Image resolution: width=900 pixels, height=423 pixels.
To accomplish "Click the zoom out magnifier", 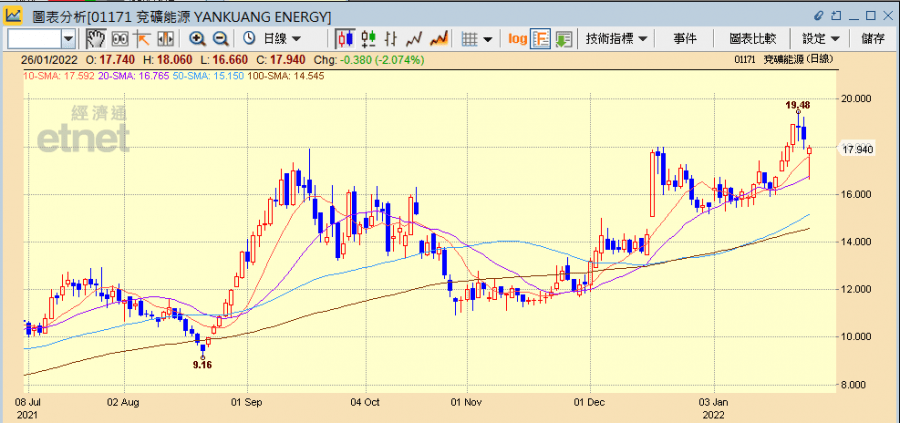I will [x=220, y=38].
